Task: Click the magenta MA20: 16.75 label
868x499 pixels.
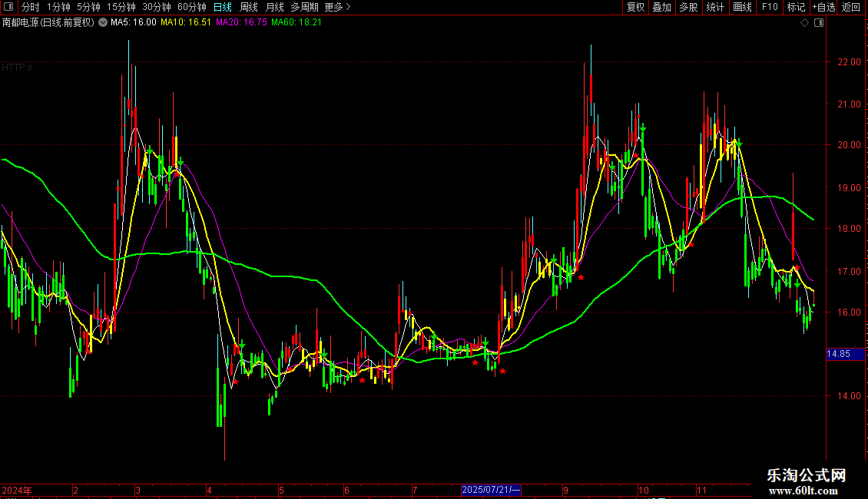Action: pos(241,23)
